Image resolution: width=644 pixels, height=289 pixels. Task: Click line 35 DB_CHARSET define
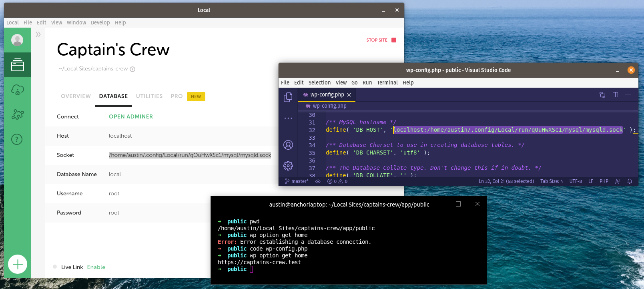378,153
